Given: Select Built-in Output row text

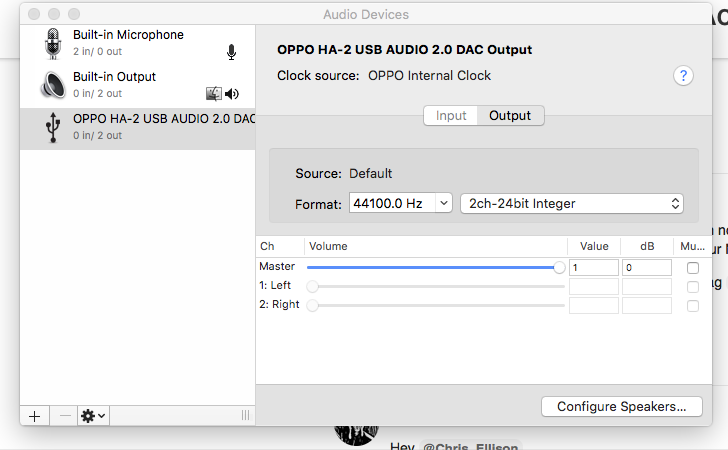Looking at the screenshot, I should point(114,77).
